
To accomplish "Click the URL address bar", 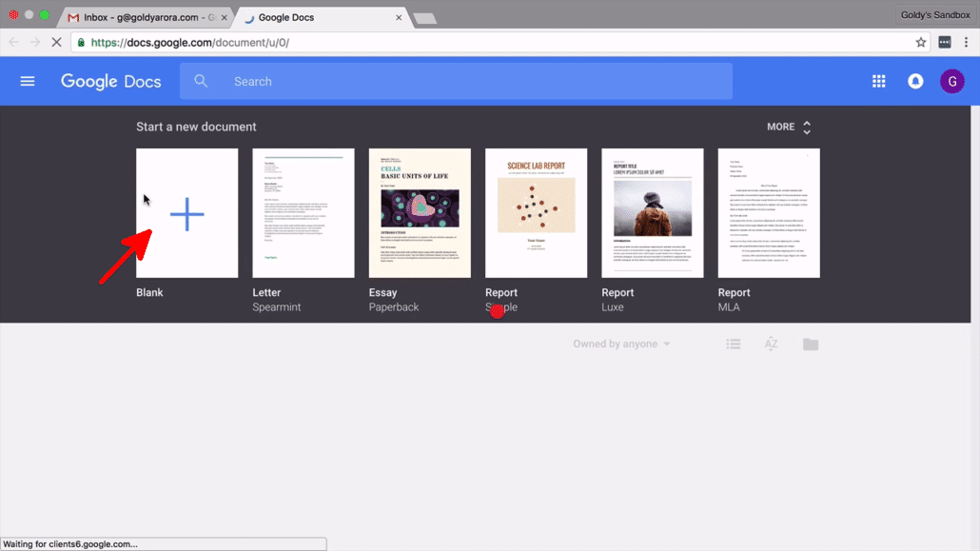I will pyautogui.click(x=500, y=43).
